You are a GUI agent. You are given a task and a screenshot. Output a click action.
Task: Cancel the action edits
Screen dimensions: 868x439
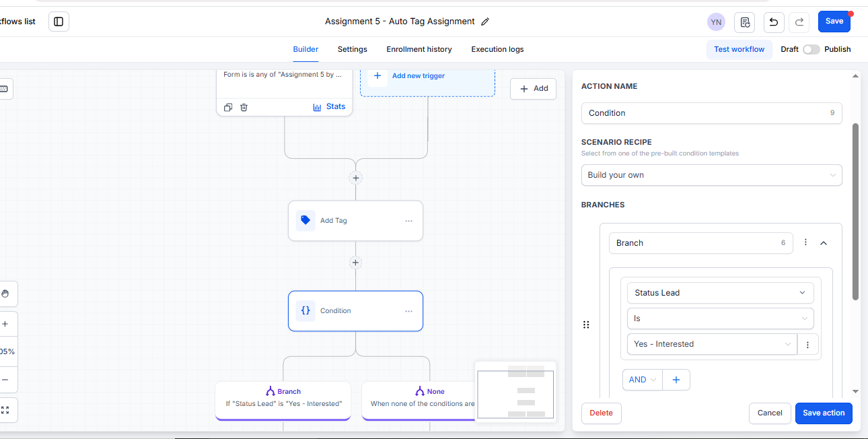pyautogui.click(x=770, y=413)
